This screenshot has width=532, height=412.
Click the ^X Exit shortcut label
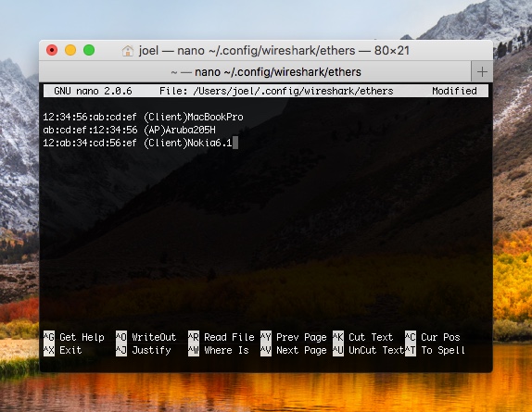point(63,350)
